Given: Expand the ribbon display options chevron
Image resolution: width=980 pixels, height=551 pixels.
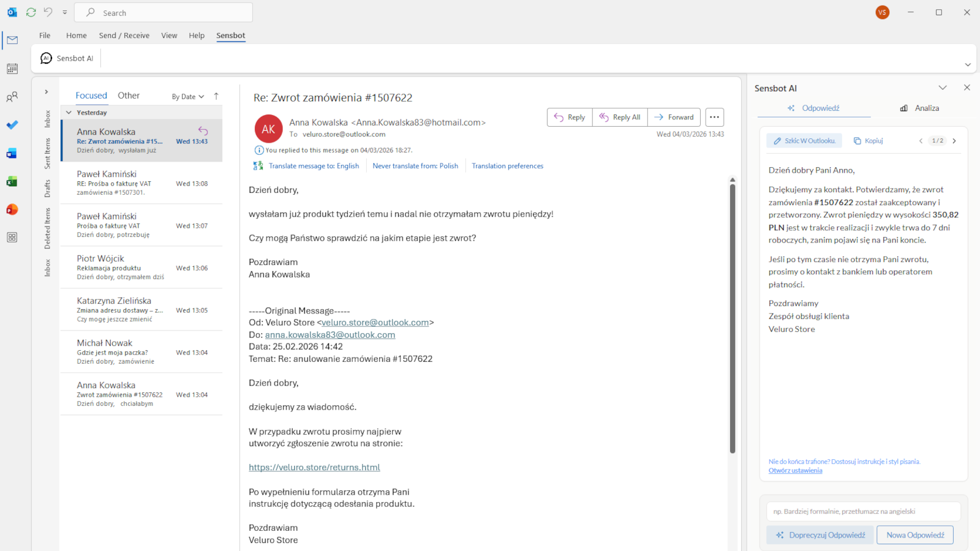Looking at the screenshot, I should tap(968, 64).
